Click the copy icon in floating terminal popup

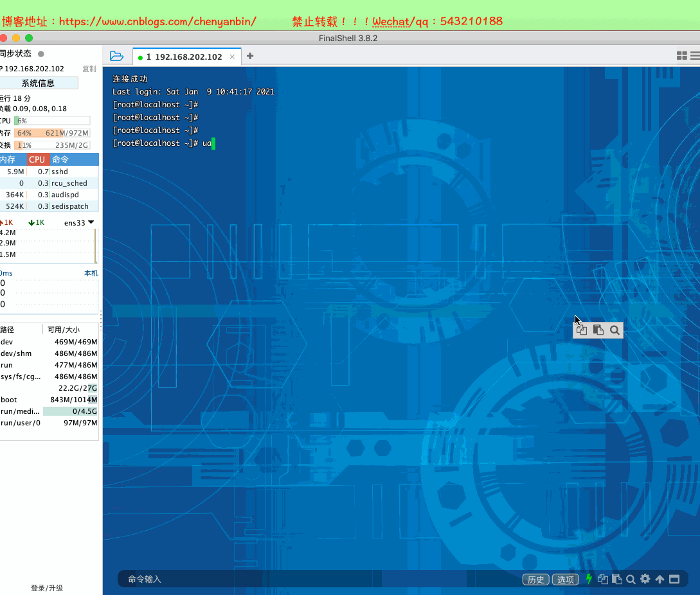click(x=582, y=330)
